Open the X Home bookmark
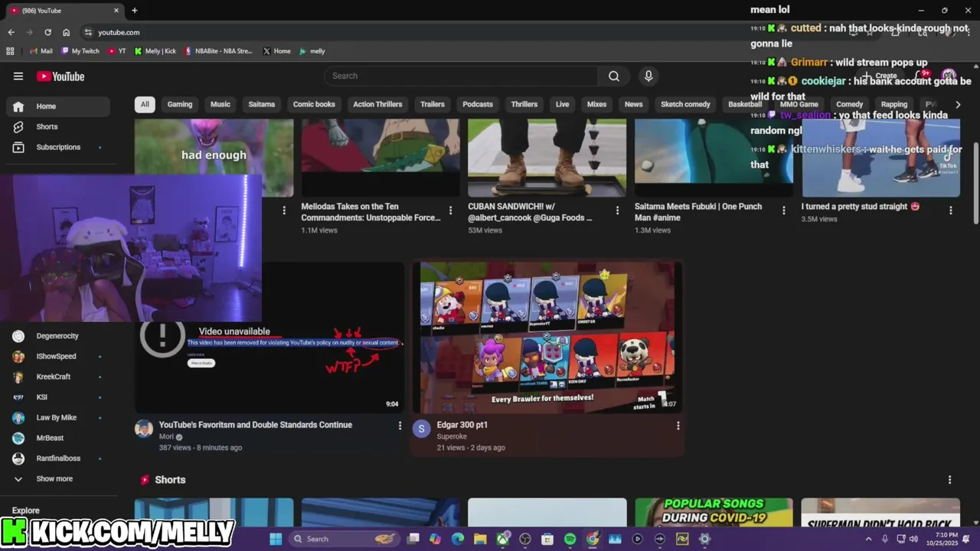980x551 pixels. tap(276, 51)
